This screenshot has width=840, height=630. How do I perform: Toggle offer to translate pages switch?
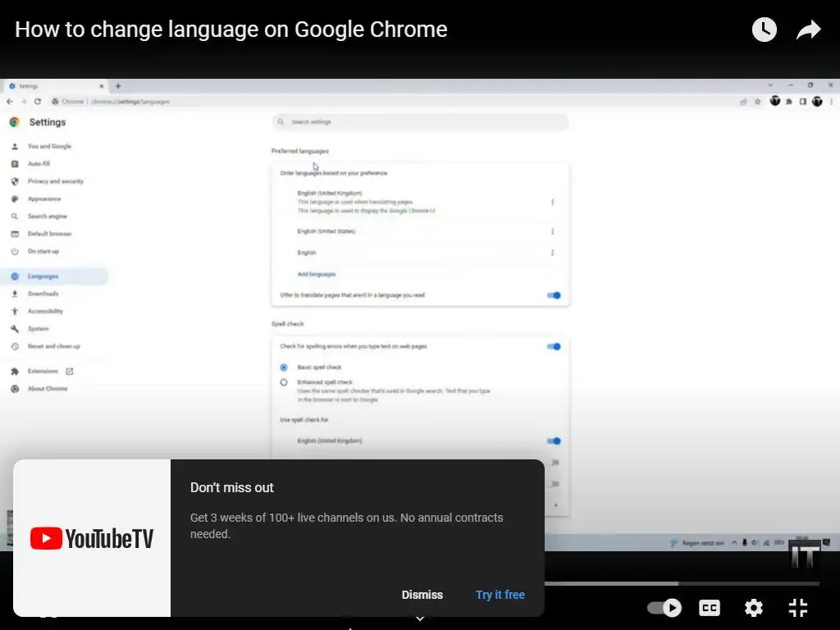pyautogui.click(x=554, y=295)
